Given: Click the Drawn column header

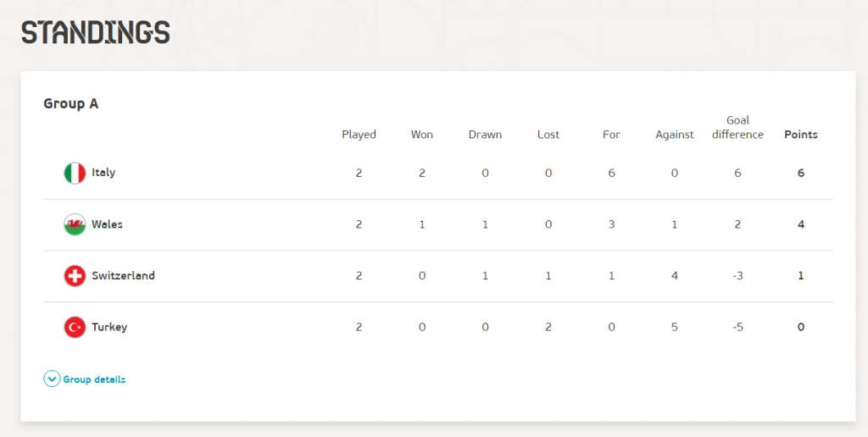Looking at the screenshot, I should (485, 135).
